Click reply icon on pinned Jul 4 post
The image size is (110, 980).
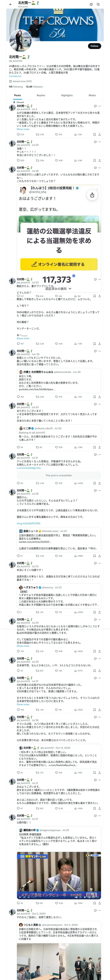pos(18,134)
